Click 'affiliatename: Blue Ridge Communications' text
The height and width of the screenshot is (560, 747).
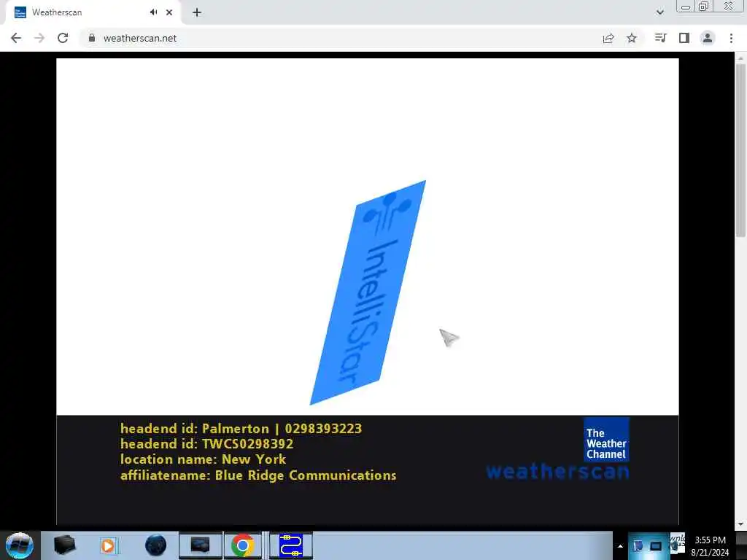coord(258,475)
